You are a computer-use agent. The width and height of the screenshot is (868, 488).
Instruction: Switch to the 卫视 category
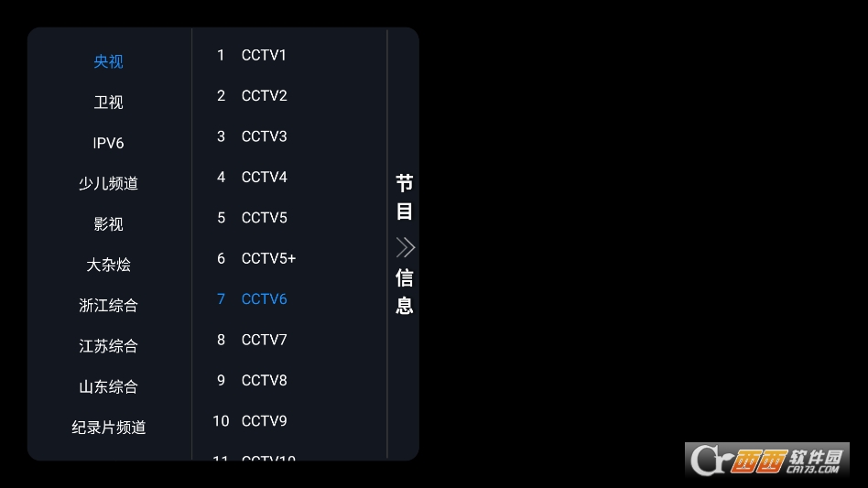[x=108, y=102]
